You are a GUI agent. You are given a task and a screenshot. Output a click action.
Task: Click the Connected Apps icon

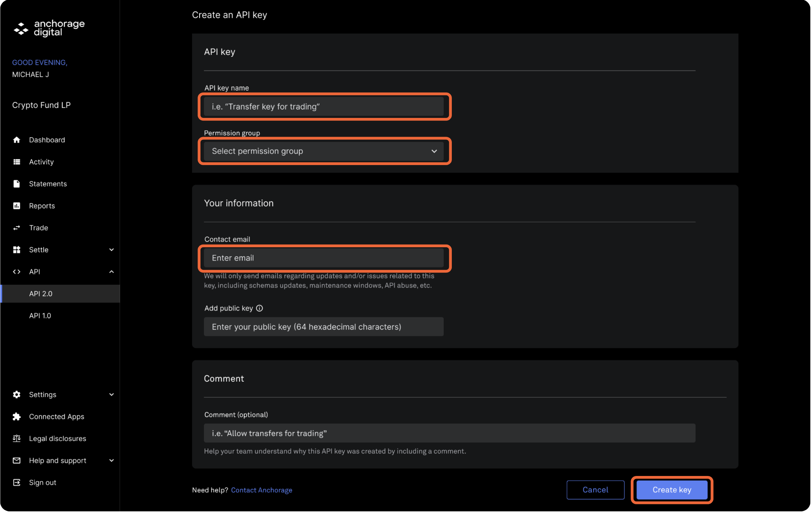pyautogui.click(x=17, y=416)
